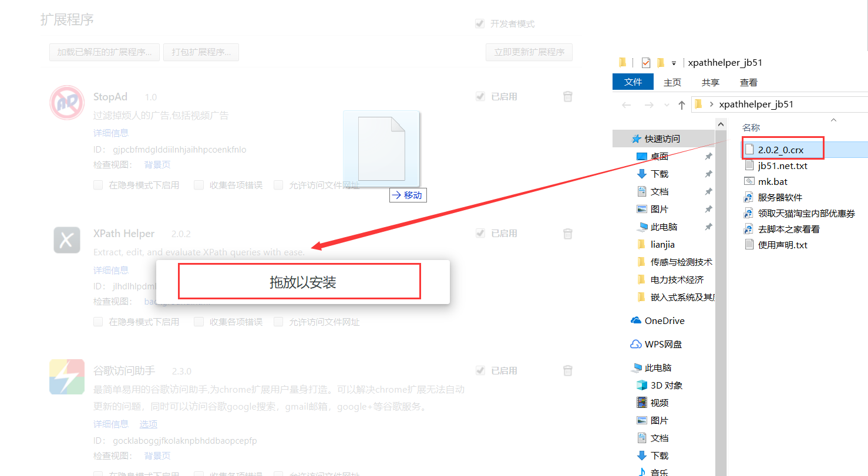Enable StopAd 在隐身模式下启用 checkbox

click(x=98, y=185)
